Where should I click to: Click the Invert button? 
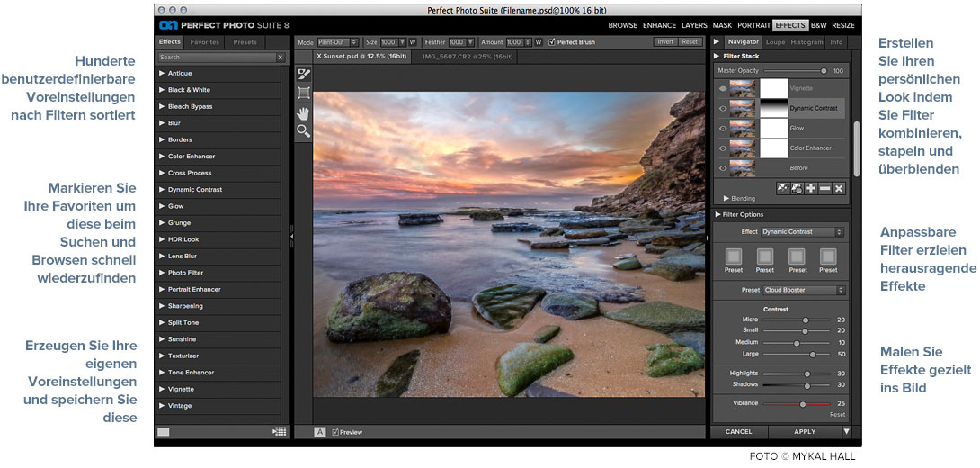coord(665,42)
